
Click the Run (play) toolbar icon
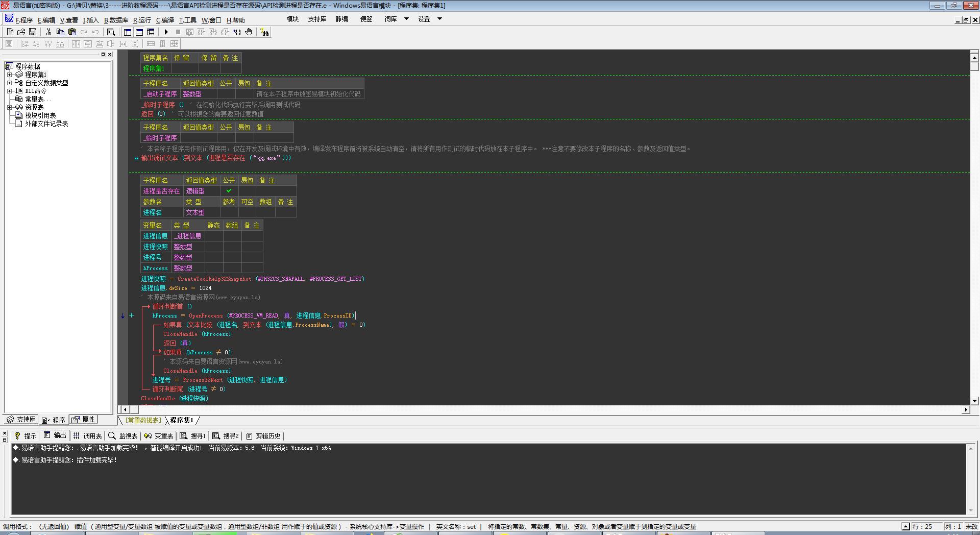pyautogui.click(x=166, y=32)
